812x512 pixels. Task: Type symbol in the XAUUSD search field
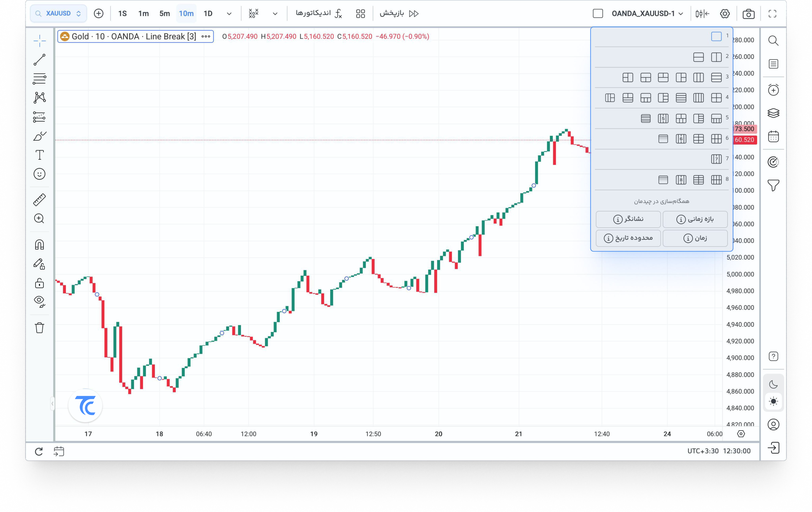coord(58,14)
